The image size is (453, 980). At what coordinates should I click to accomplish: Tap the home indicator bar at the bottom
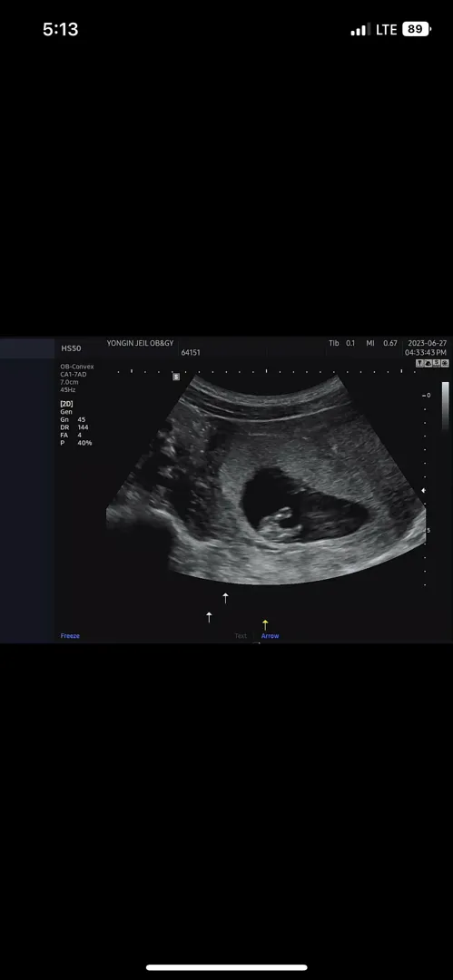pyautogui.click(x=227, y=967)
